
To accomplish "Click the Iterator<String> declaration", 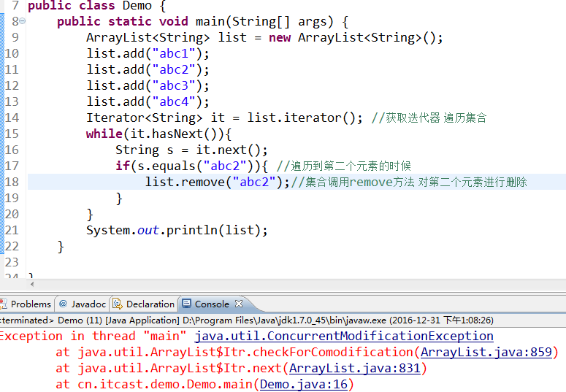I will point(224,118).
